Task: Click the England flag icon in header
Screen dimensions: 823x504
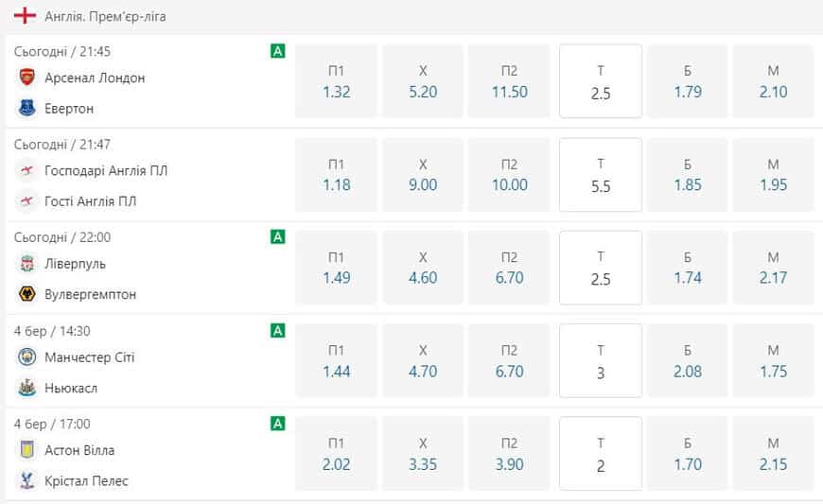Action: point(25,16)
